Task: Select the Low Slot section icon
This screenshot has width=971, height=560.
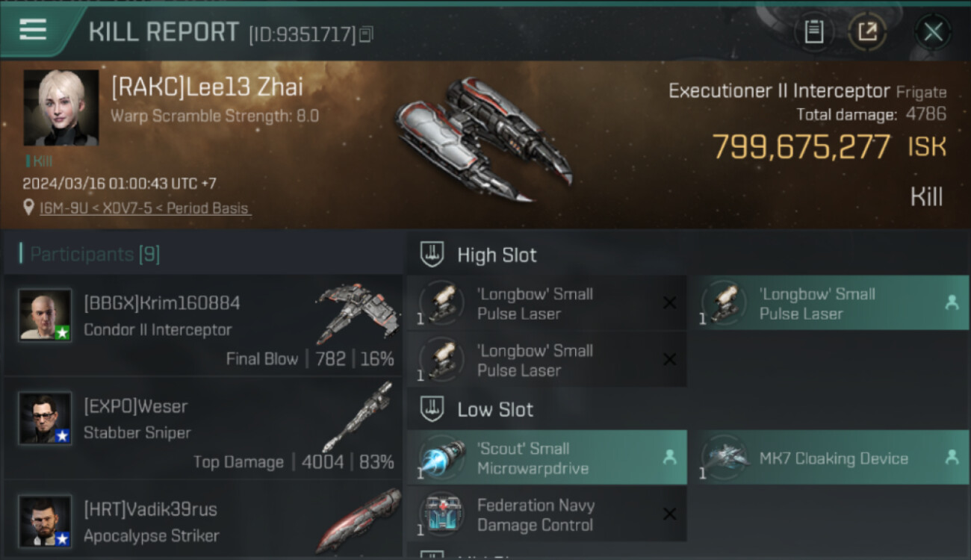Action: point(432,408)
